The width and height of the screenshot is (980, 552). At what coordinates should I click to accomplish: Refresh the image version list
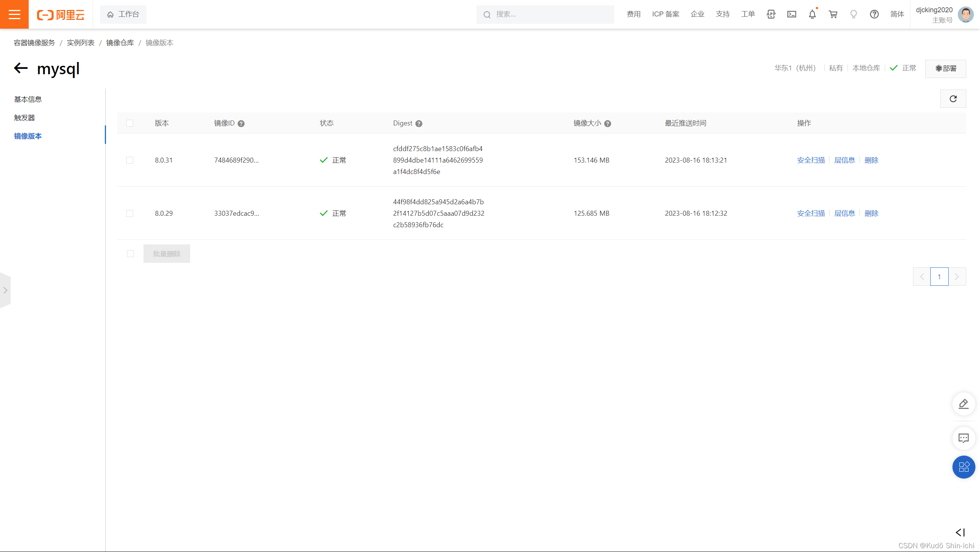pyautogui.click(x=953, y=99)
